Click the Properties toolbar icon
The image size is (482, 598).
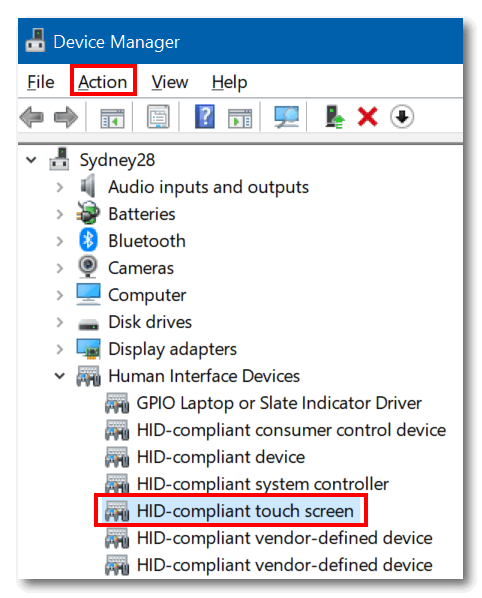point(158,116)
